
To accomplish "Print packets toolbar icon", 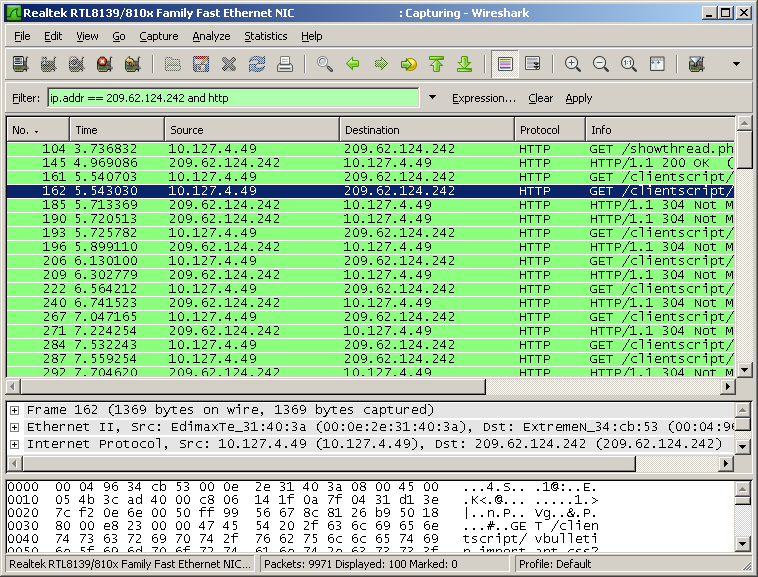I will (285, 64).
